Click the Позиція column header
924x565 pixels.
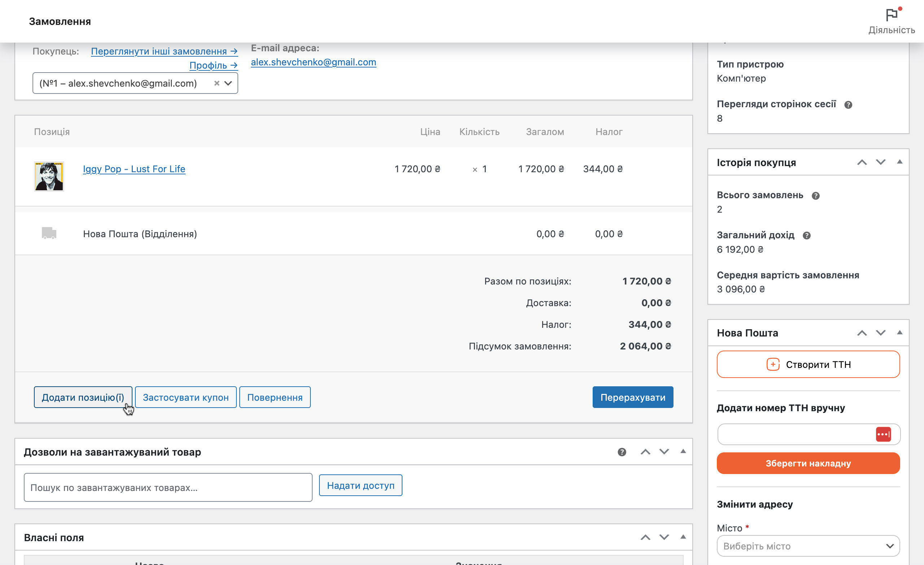pos(52,132)
